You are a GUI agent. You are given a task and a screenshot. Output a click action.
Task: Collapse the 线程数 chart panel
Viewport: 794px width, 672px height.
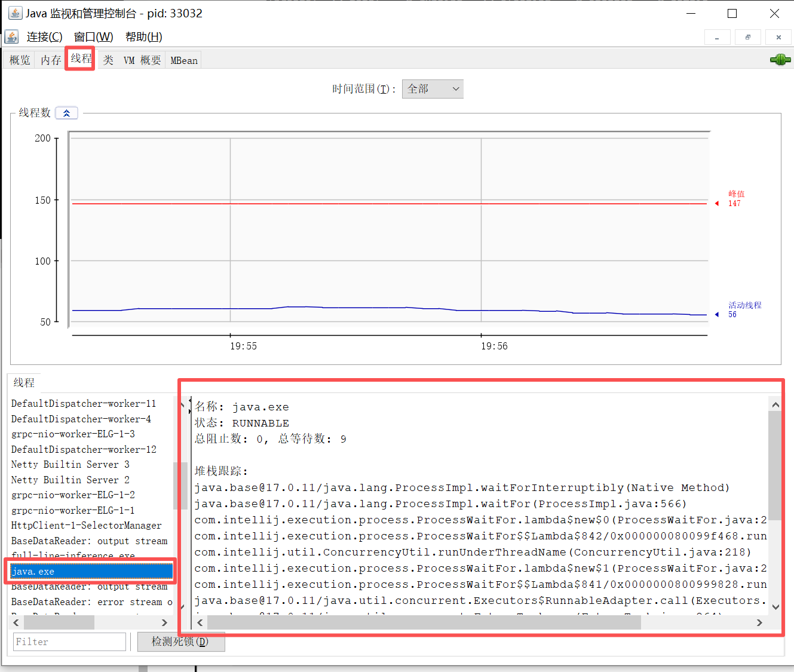click(66, 113)
